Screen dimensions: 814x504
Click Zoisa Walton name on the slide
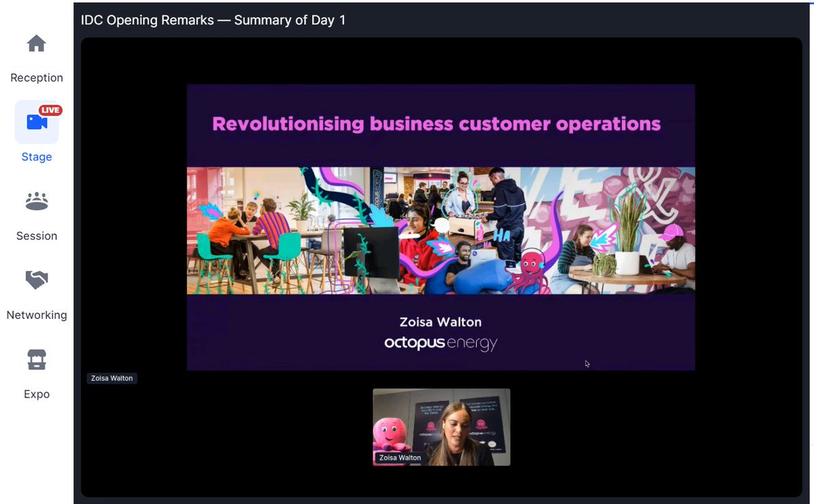pyautogui.click(x=440, y=322)
